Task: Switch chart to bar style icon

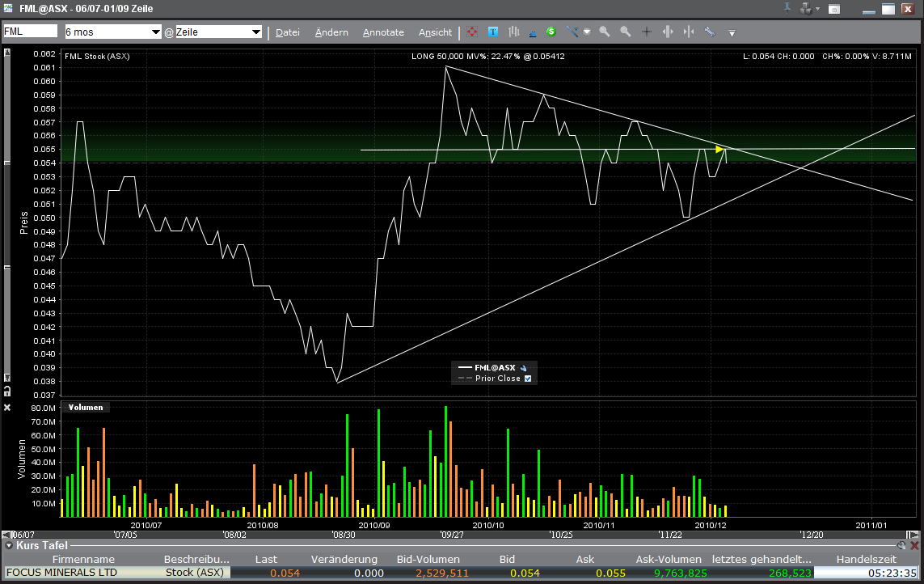Action: click(x=514, y=32)
